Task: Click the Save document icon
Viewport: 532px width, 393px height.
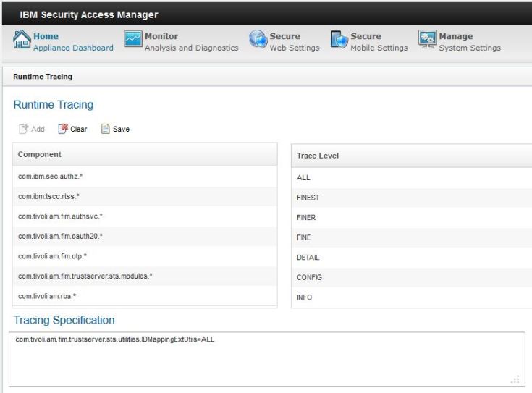Action: 105,129
